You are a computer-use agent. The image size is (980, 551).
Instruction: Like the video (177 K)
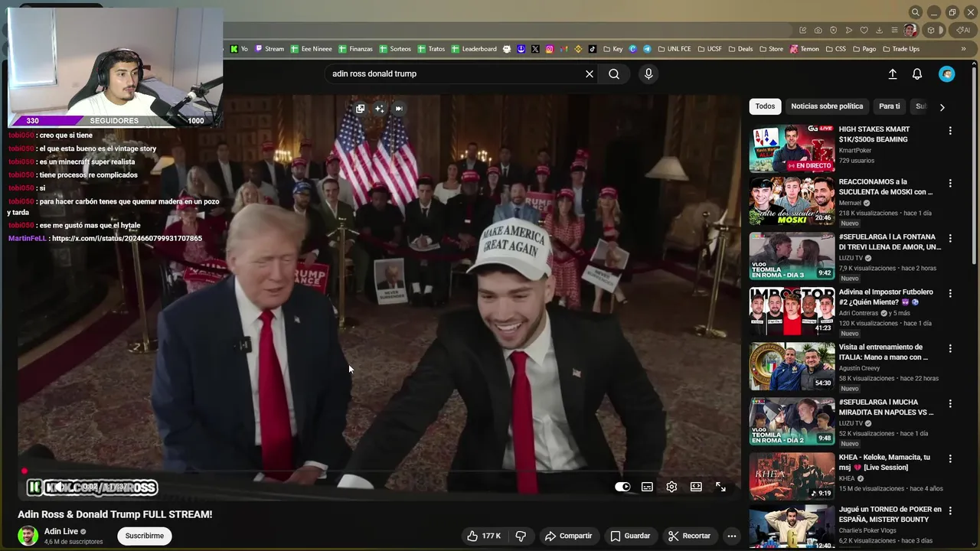[484, 536]
